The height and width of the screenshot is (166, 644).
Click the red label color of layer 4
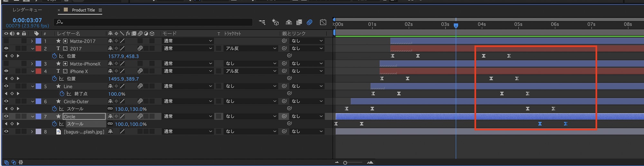click(x=38, y=71)
